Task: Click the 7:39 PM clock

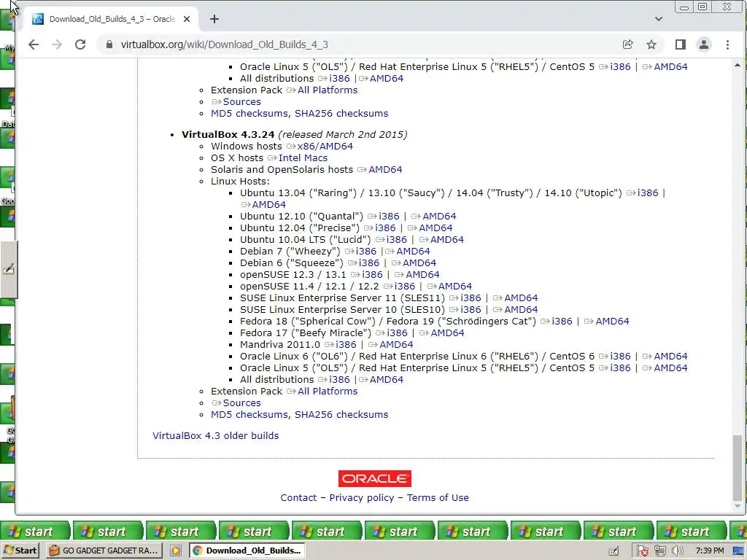Action: pos(709,551)
